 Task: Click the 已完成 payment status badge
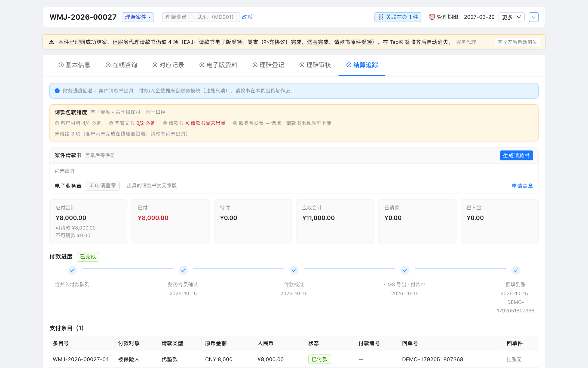pos(88,257)
